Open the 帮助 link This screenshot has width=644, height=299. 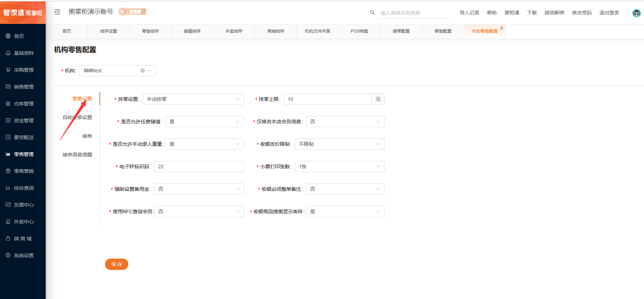point(492,13)
